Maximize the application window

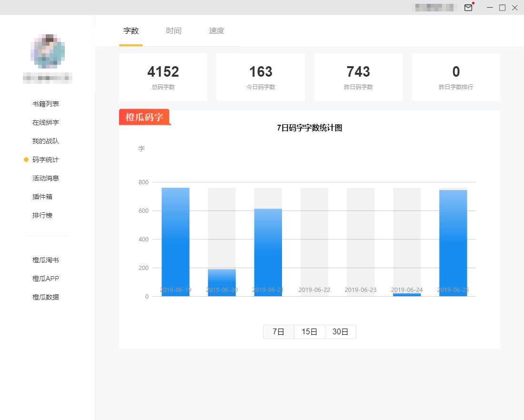pyautogui.click(x=502, y=8)
